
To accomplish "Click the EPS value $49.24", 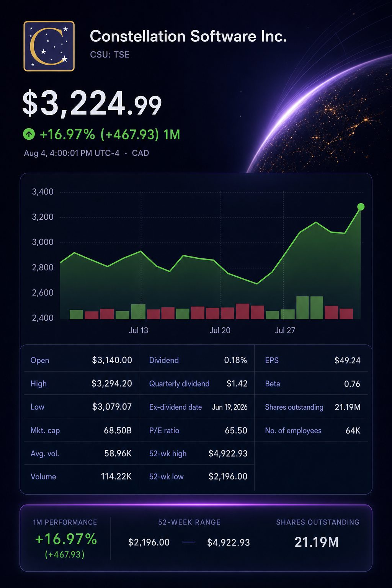I will [x=348, y=360].
